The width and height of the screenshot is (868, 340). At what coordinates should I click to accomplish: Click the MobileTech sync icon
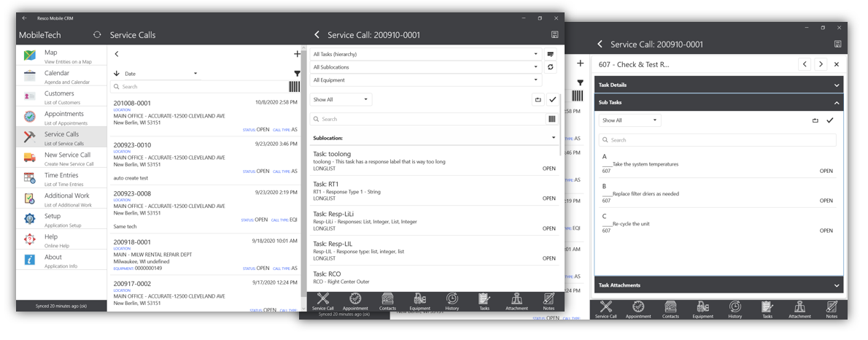pos(97,35)
